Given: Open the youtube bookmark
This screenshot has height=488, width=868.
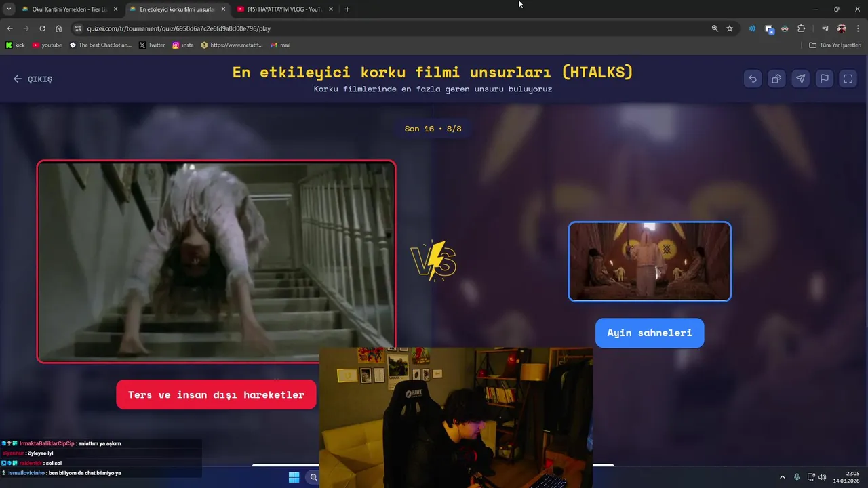Looking at the screenshot, I should click(47, 45).
